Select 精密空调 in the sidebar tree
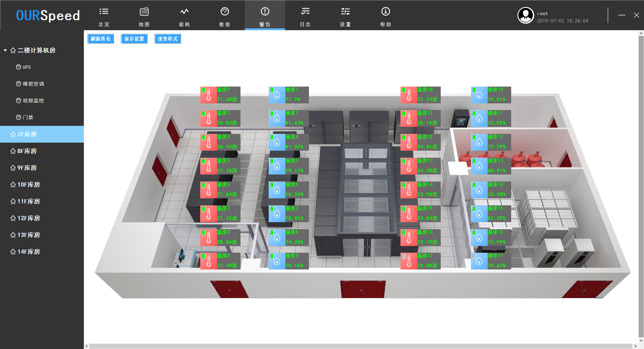644x349 pixels. tap(33, 84)
